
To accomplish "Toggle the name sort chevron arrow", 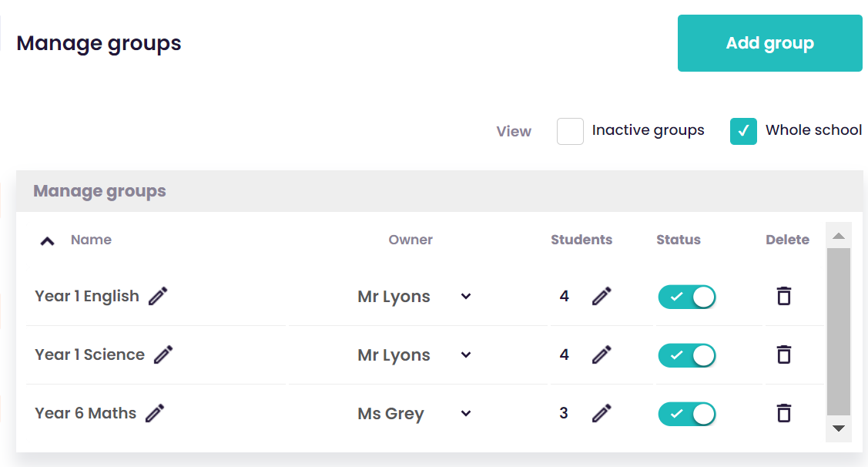I will (x=48, y=241).
